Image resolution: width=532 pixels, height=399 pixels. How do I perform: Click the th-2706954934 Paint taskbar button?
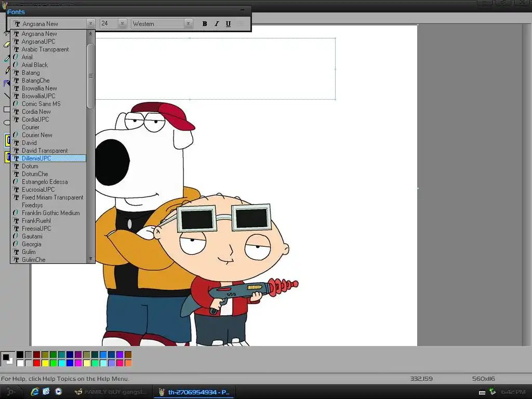click(195, 392)
